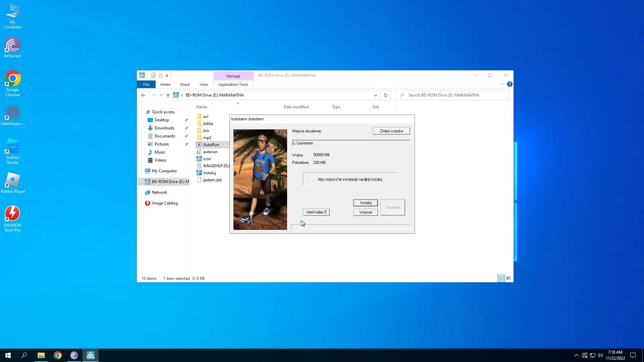Click the installer progress bar

351,227
